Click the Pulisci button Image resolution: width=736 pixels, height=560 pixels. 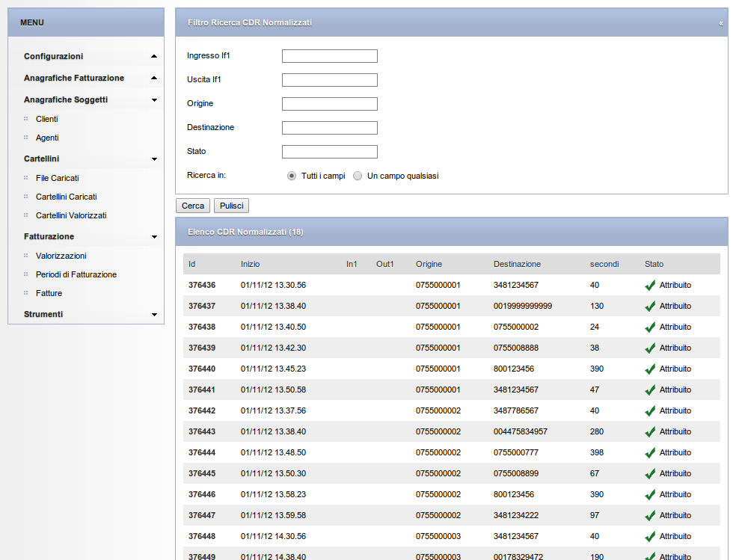pos(231,206)
